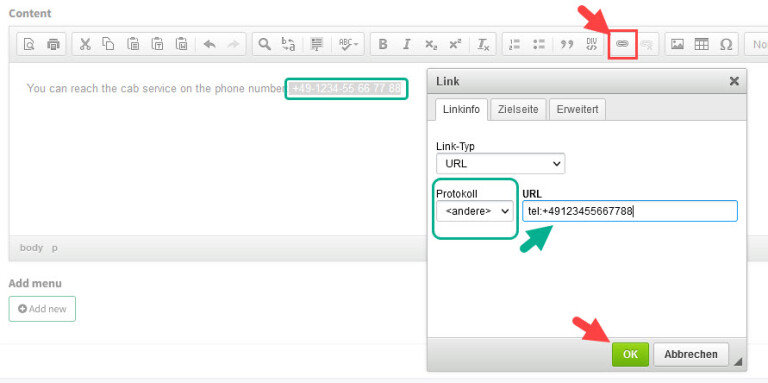Insert an image via toolbar
This screenshot has height=383, width=768.
(x=677, y=45)
